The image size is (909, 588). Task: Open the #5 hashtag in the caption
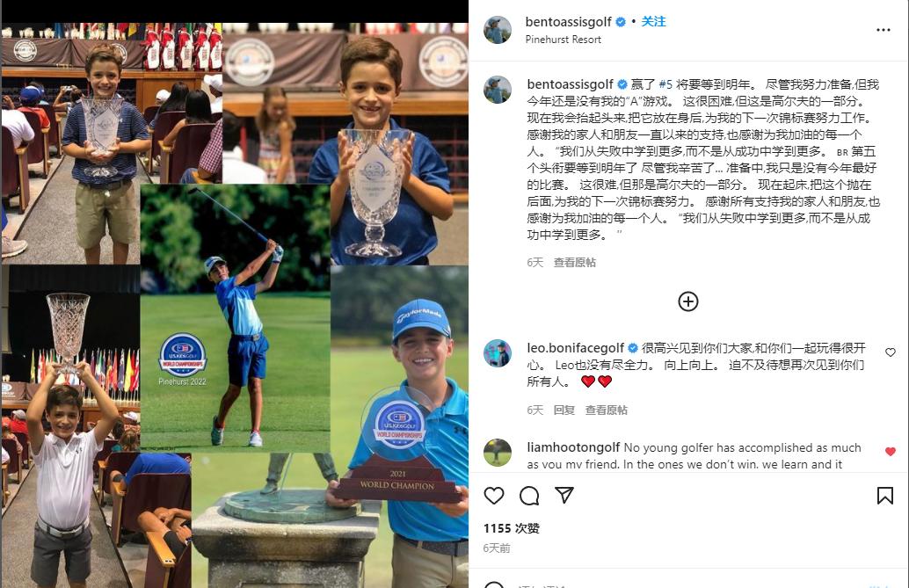(x=665, y=84)
